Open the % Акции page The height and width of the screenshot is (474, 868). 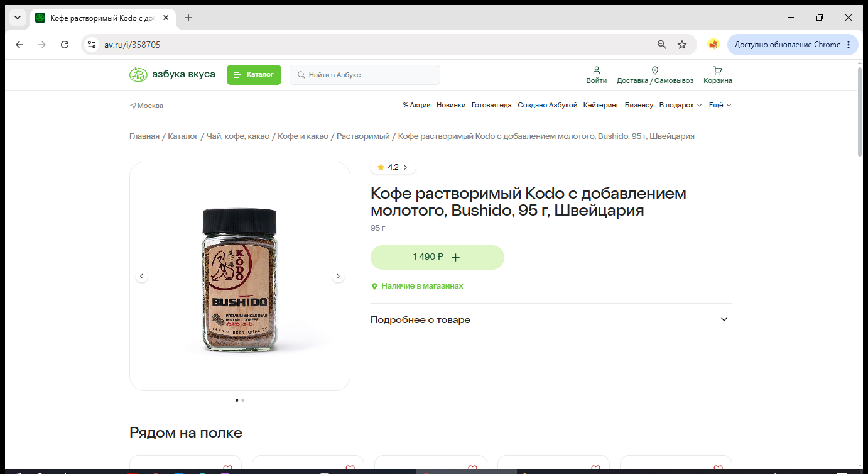(x=417, y=106)
